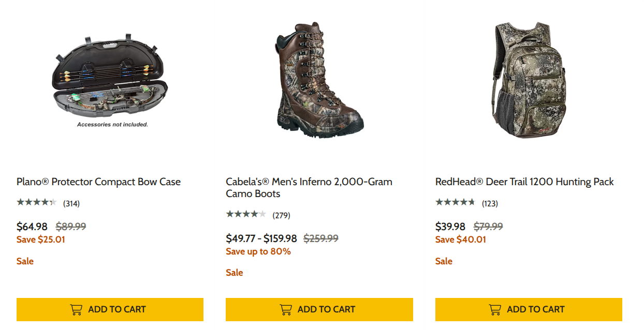Add the RedHead Deer Trail pack to cart
644x330 pixels.
coord(528,309)
